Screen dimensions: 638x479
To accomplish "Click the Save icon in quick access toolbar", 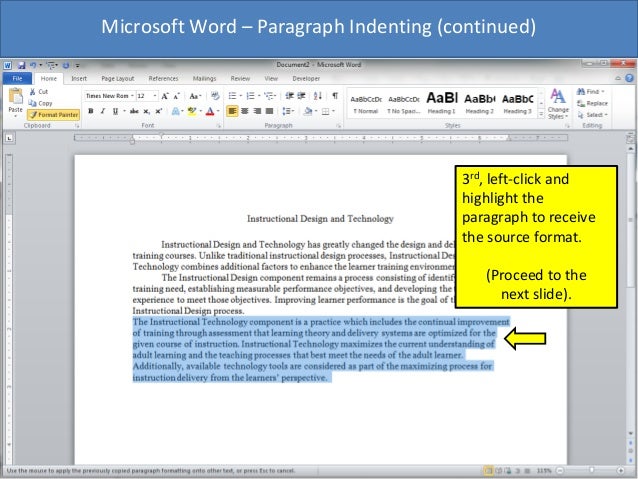I will (x=21, y=65).
